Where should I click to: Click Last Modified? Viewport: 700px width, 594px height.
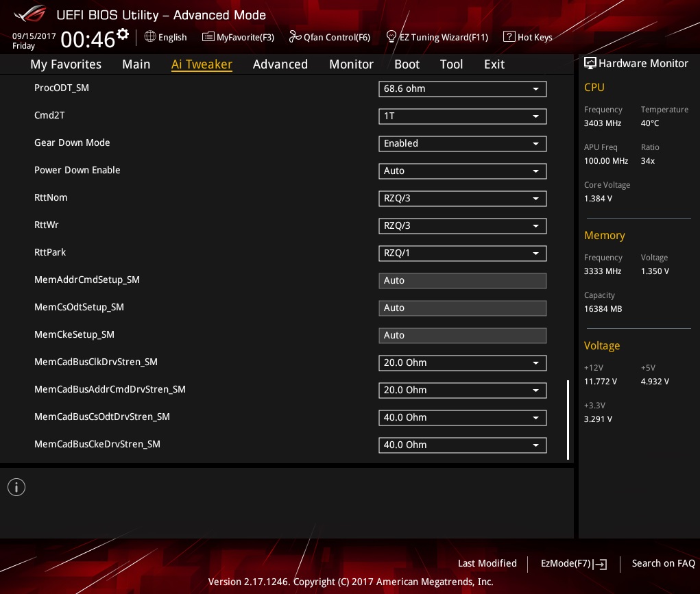(x=487, y=563)
